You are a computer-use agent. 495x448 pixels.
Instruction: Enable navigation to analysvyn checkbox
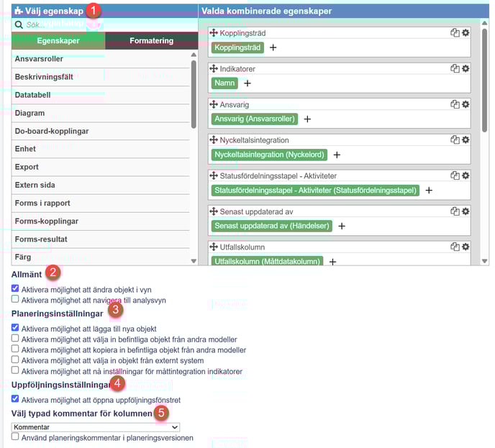pyautogui.click(x=16, y=298)
